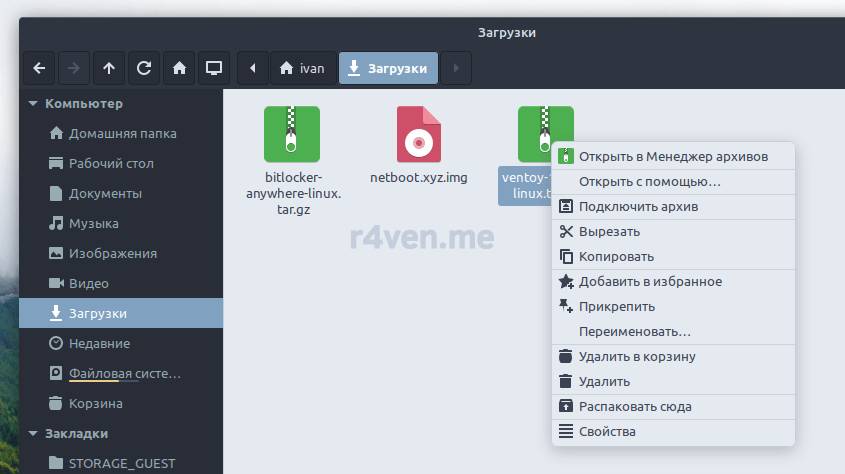Open STORAGE_GUEST bookmark folder

click(x=115, y=463)
